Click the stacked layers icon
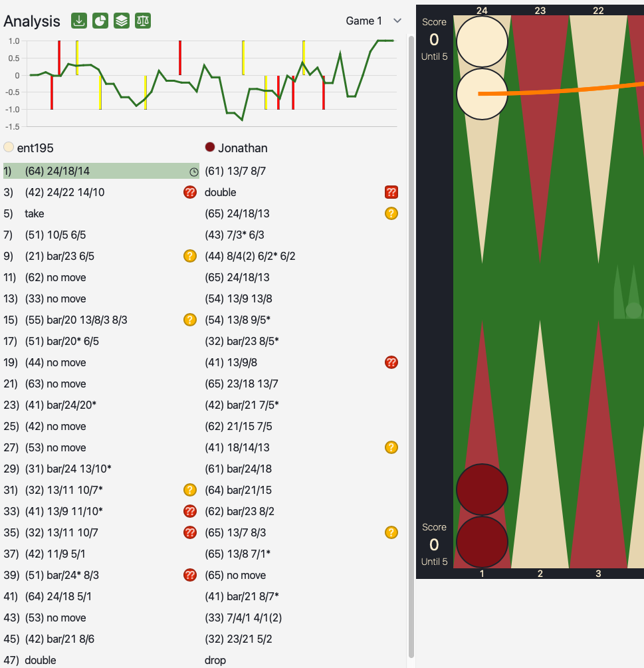The image size is (644, 668). (x=122, y=21)
